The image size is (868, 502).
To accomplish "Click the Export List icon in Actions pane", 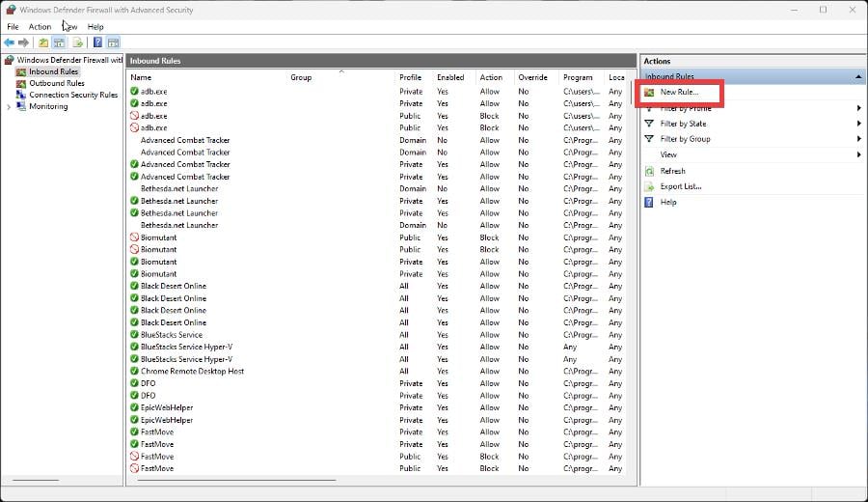I will [649, 186].
